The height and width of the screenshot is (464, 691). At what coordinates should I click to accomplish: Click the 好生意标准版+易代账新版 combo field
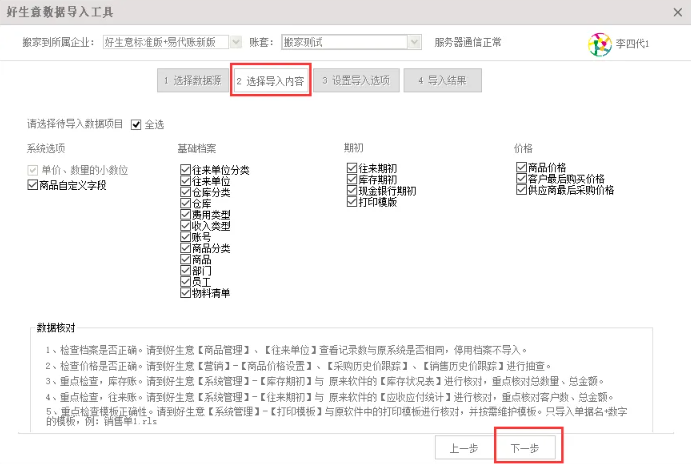click(x=166, y=42)
